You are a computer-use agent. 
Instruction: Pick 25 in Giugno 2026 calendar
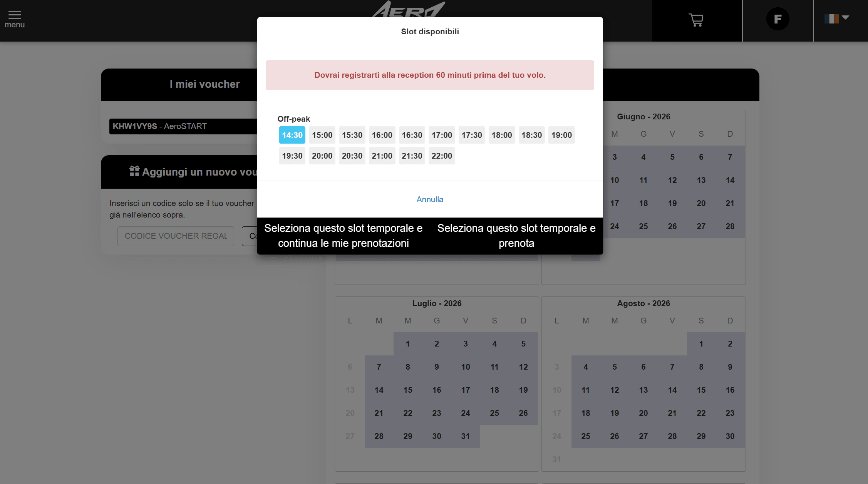[643, 226]
